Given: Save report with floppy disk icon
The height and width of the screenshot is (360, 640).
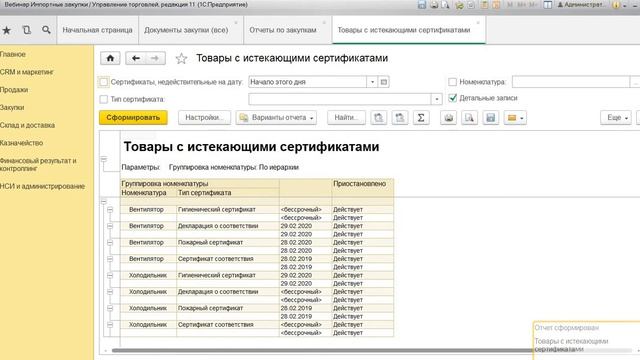Looking at the screenshot, I should pyautogui.click(x=491, y=118).
